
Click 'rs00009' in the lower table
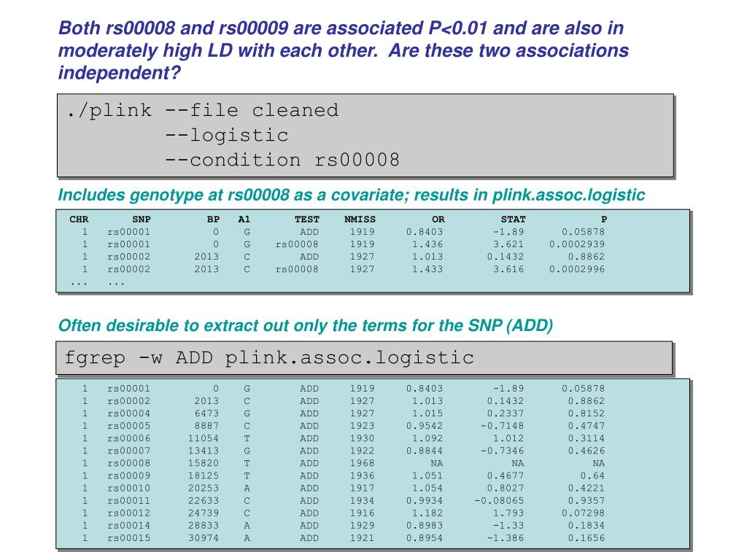pyautogui.click(x=128, y=475)
